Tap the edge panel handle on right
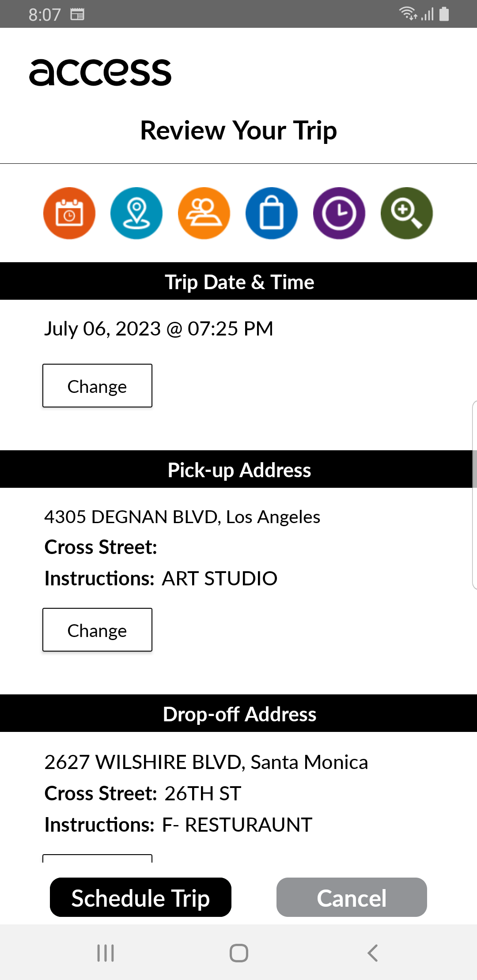The height and width of the screenshot is (980, 477). coord(474,495)
